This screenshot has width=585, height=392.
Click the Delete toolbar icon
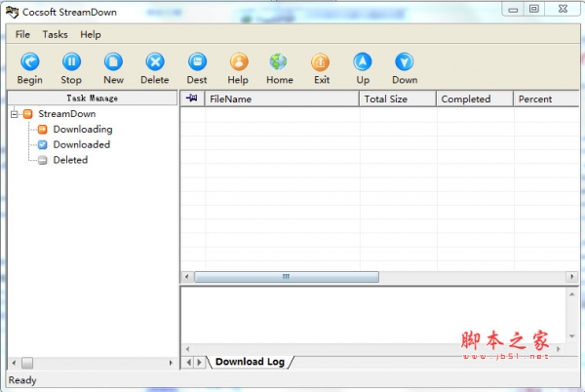click(x=154, y=62)
